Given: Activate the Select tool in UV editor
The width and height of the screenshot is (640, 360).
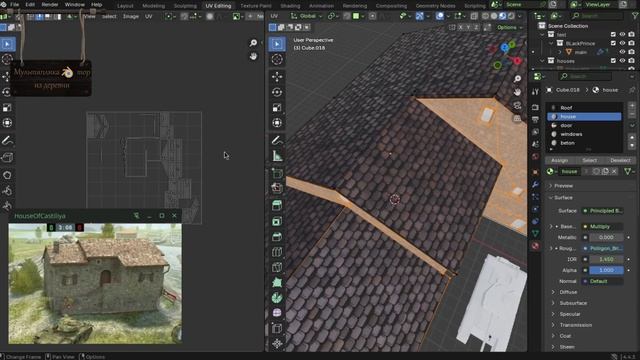Looking at the screenshot, I should click(7, 44).
